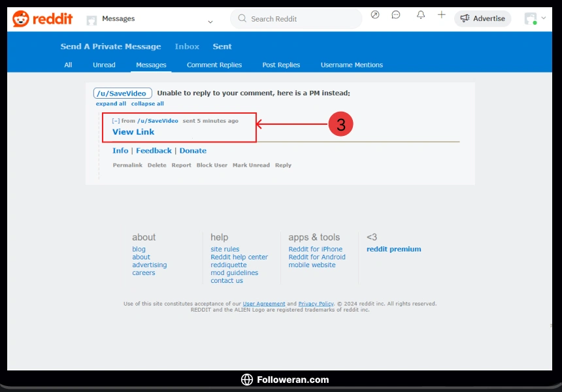Open the Messages page dropdown chevron
The image size is (562, 392).
pyautogui.click(x=210, y=22)
